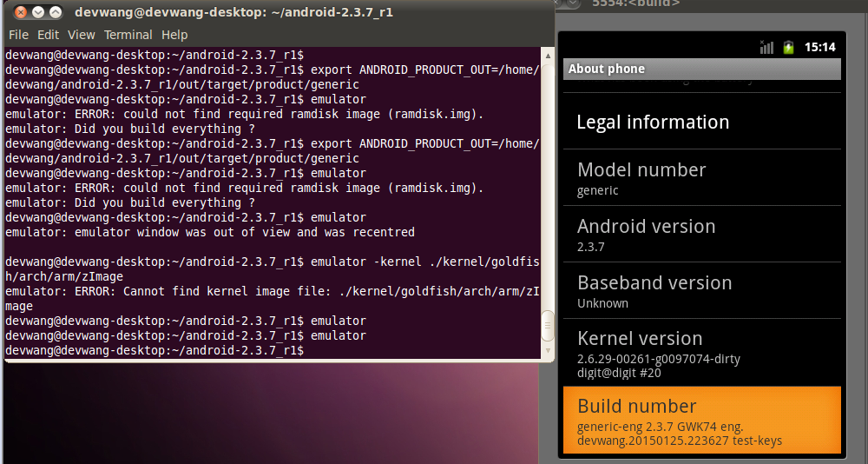Click the emulator signal strength icon
This screenshot has height=464, width=868.
(x=766, y=47)
